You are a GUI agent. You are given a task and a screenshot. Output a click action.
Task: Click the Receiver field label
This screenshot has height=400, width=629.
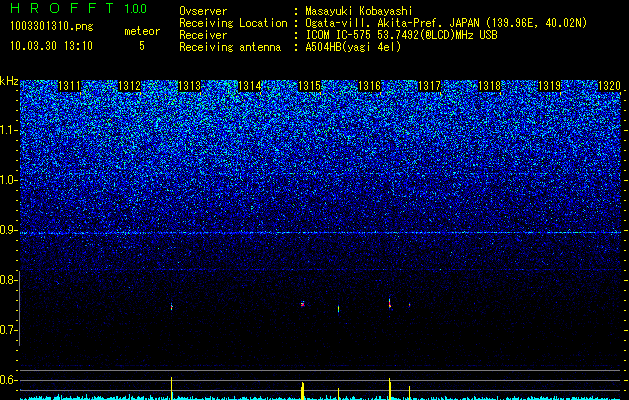[203, 35]
